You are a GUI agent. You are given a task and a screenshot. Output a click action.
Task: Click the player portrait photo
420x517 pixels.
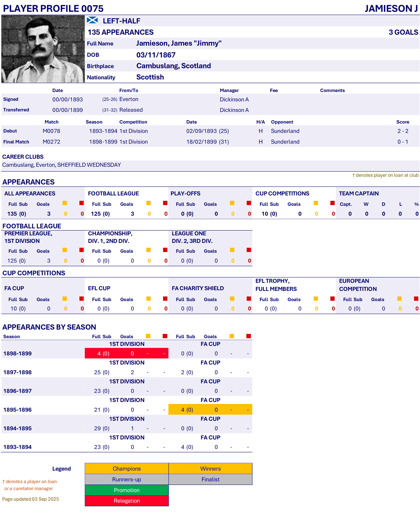[x=43, y=49]
